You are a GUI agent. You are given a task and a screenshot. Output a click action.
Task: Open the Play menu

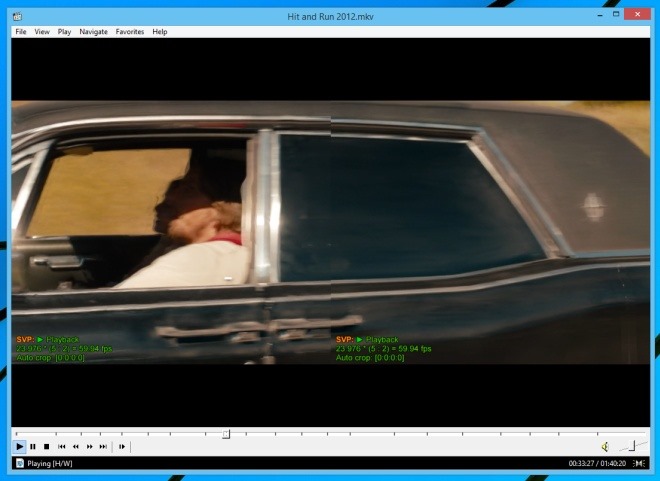[64, 32]
